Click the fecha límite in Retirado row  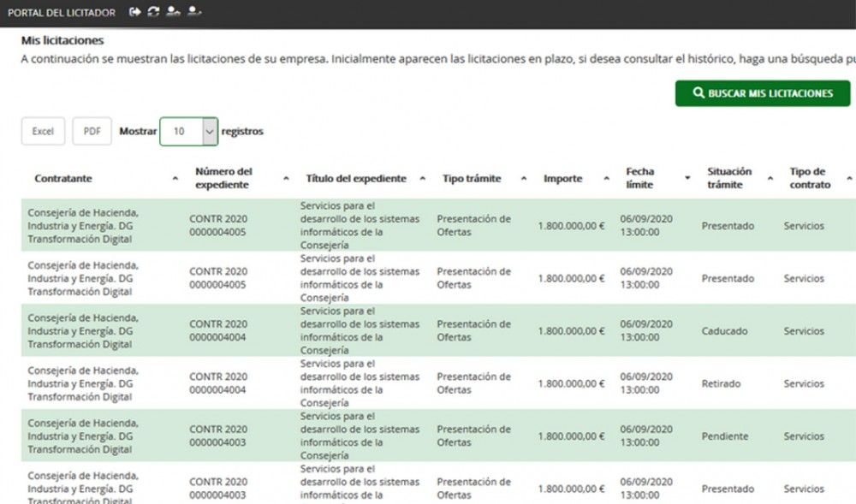[x=645, y=382]
